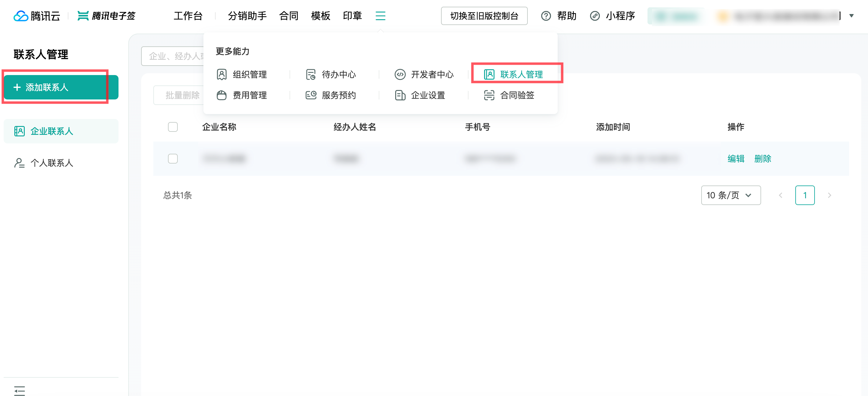Click the 帮助 text link
868x396 pixels.
[567, 16]
